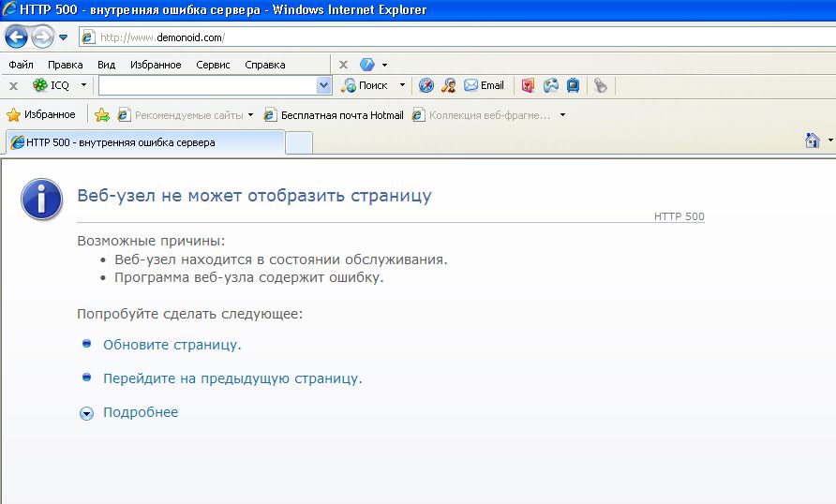Expand Рекомендуемые сайты dropdown

250,115
